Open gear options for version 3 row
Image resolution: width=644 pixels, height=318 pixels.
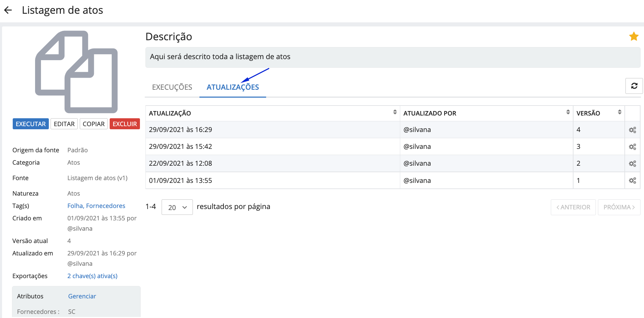pyautogui.click(x=632, y=147)
